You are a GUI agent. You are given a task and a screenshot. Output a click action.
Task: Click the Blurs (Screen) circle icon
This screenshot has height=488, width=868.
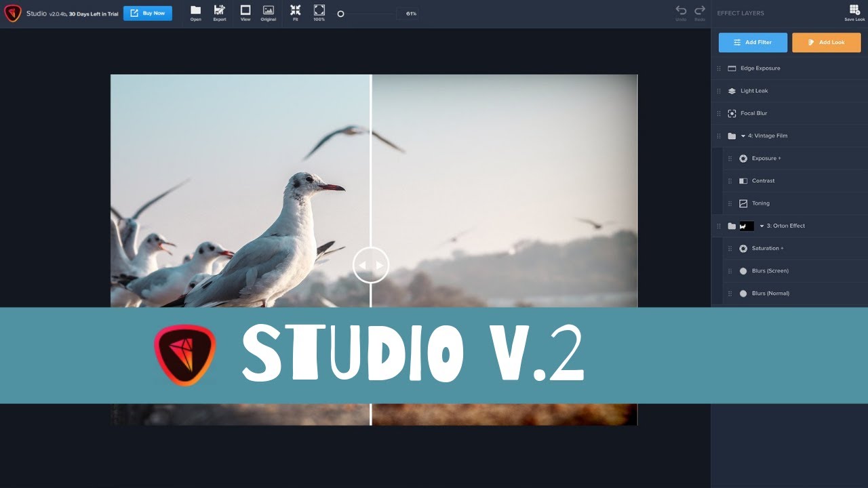[743, 271]
